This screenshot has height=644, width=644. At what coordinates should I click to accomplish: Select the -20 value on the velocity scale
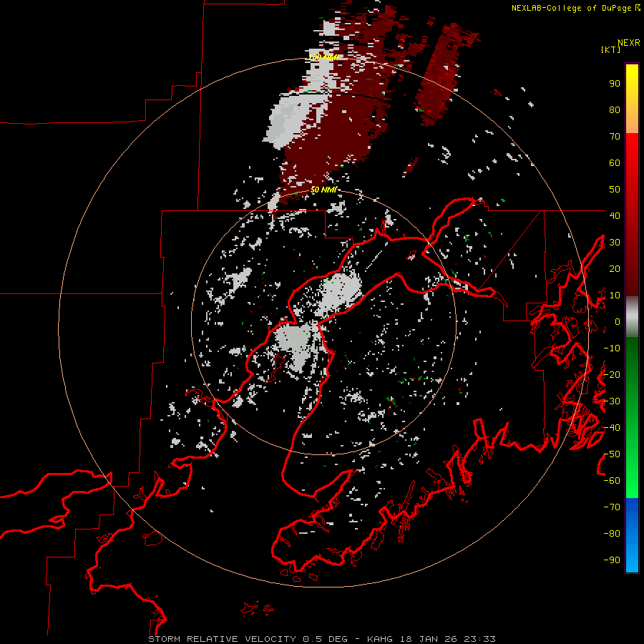(612, 374)
